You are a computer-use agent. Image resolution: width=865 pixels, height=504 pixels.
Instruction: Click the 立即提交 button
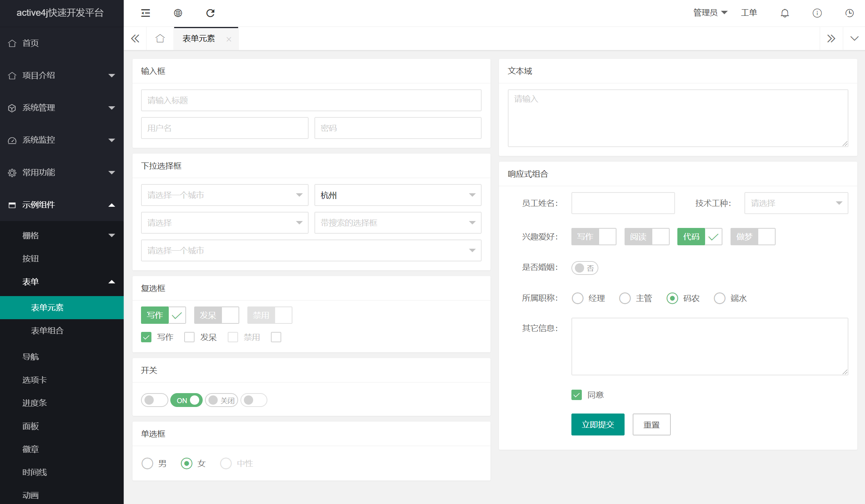598,425
